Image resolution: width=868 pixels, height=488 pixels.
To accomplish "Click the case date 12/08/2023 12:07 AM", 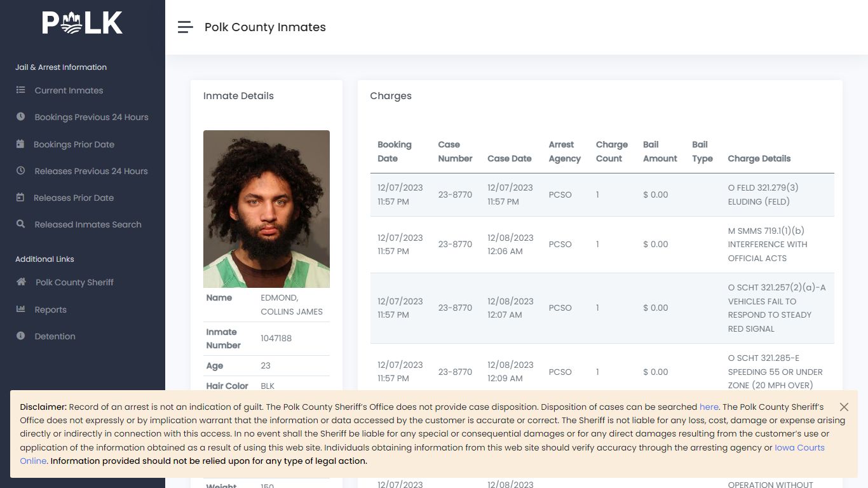I will [510, 308].
